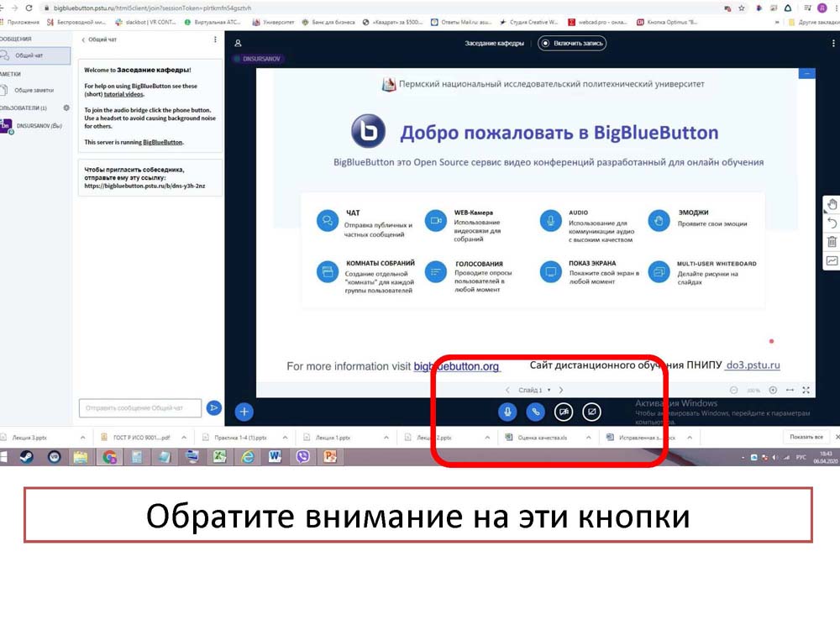Zoom in the presentation
Image resolution: width=840 pixels, height=630 pixels.
773,390
